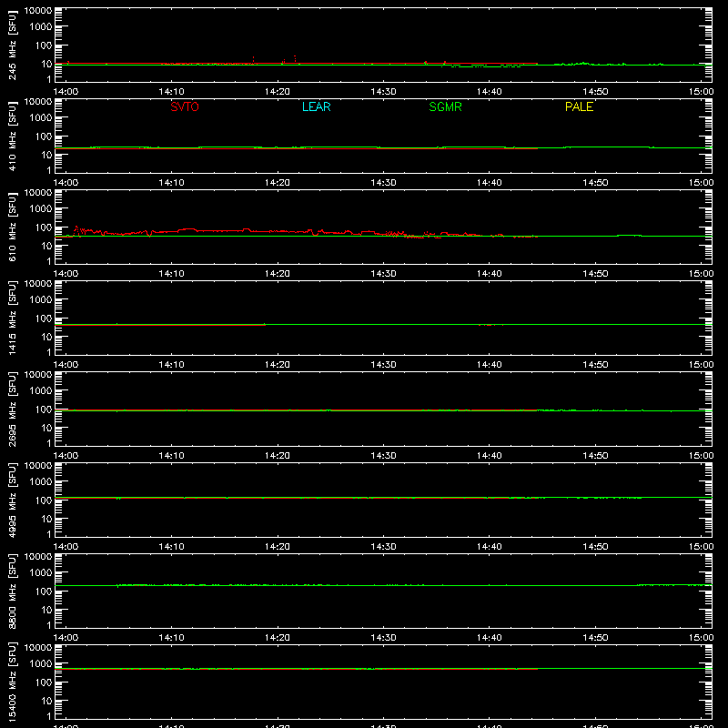
Task: Click 14:00 tick label below 245 MHz panel
Action: pos(66,92)
